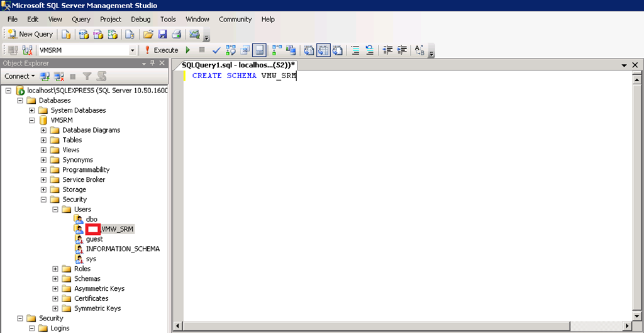Comment out selected lines icon
The image size is (644, 333).
(x=355, y=50)
